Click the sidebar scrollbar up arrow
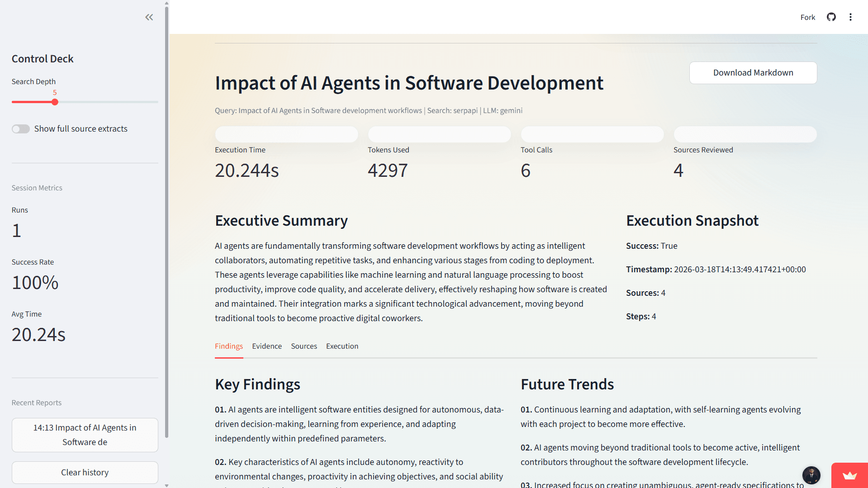The height and width of the screenshot is (488, 868). (x=166, y=3)
